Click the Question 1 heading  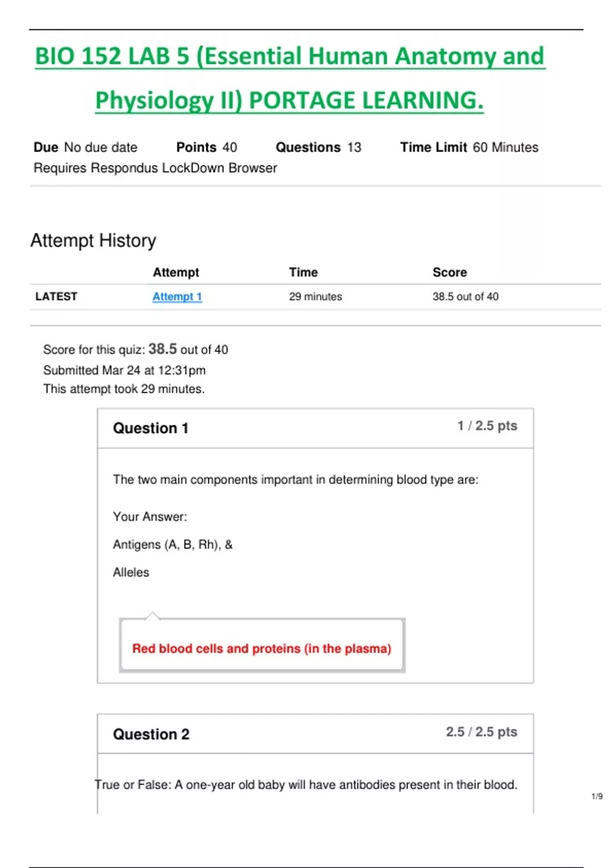pyautogui.click(x=151, y=428)
